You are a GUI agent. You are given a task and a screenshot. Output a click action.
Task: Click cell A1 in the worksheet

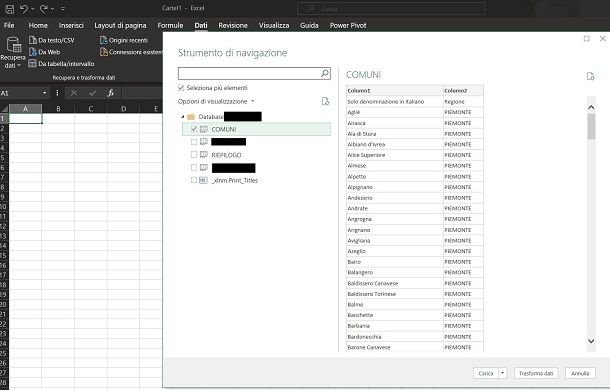[x=25, y=119]
